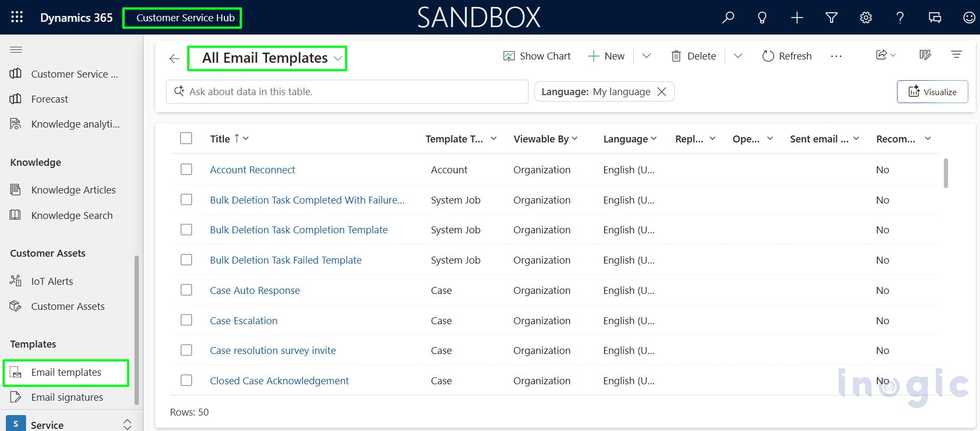Click the Delete command

[x=693, y=56]
